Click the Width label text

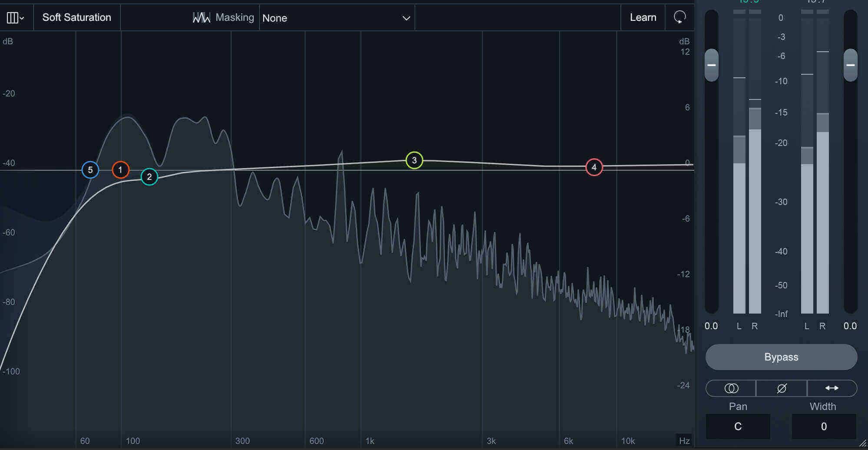click(x=823, y=407)
